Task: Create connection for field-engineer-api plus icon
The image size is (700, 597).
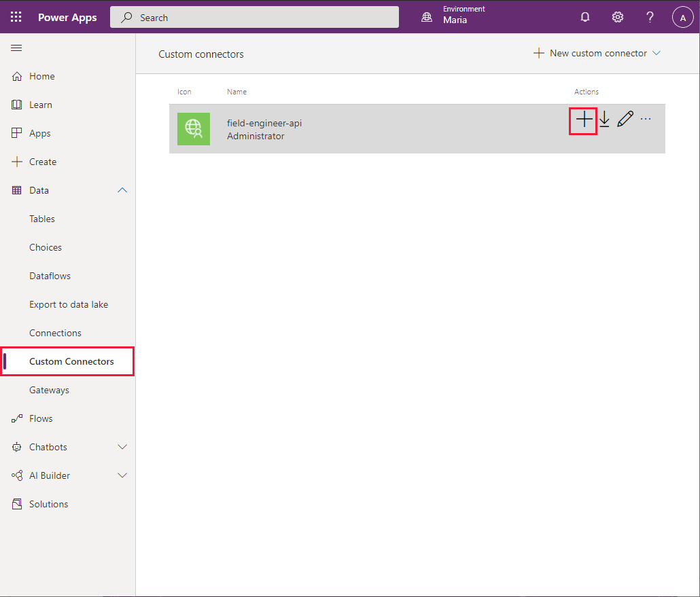Action: 584,120
